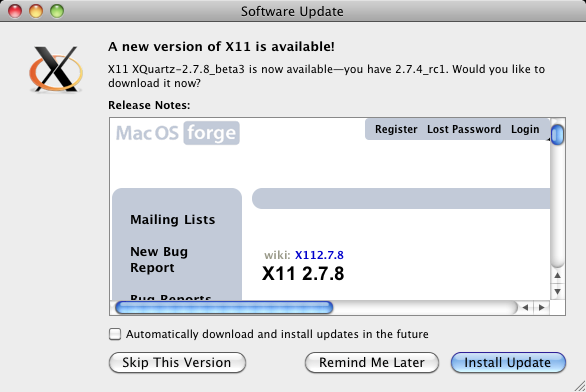Click the Install Update button
Screen dimensions: 586x392
508,362
